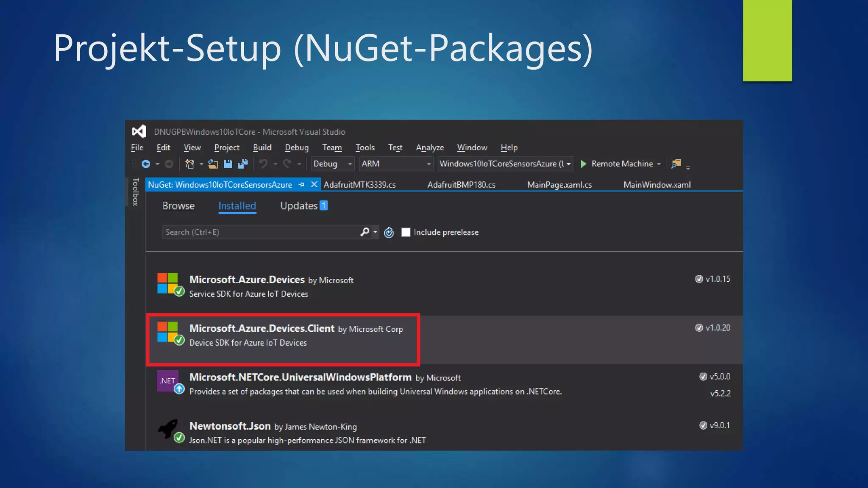Open the Debug configuration dropdown
868x488 pixels.
point(332,164)
